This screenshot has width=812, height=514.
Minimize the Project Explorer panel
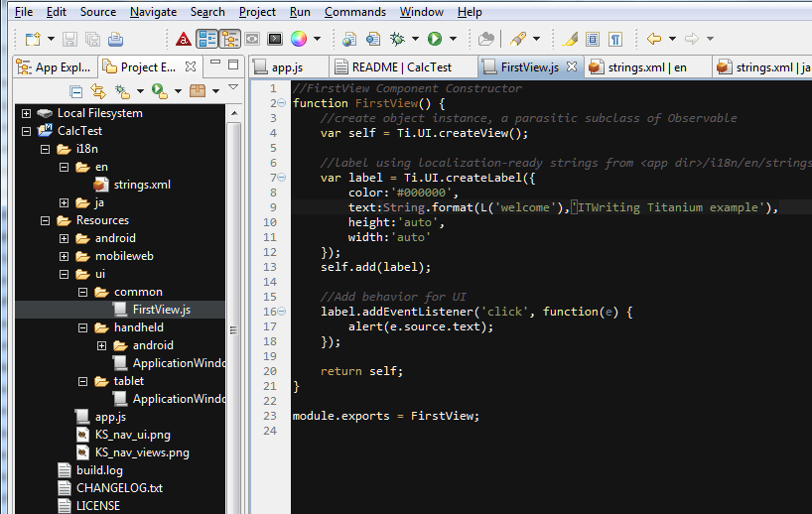(215, 64)
